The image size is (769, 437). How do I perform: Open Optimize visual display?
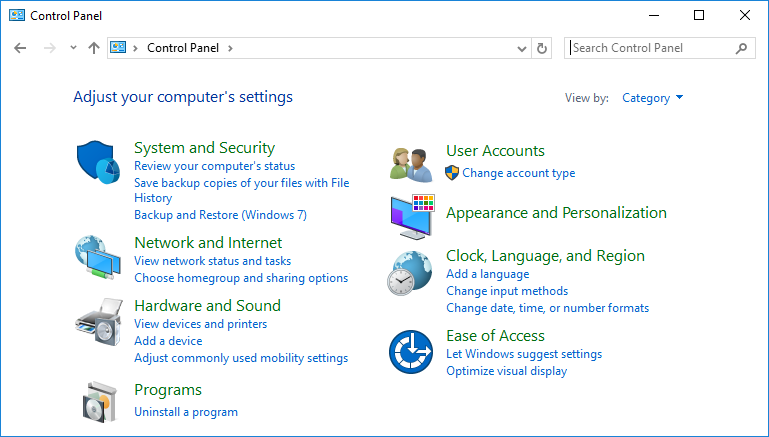[506, 371]
